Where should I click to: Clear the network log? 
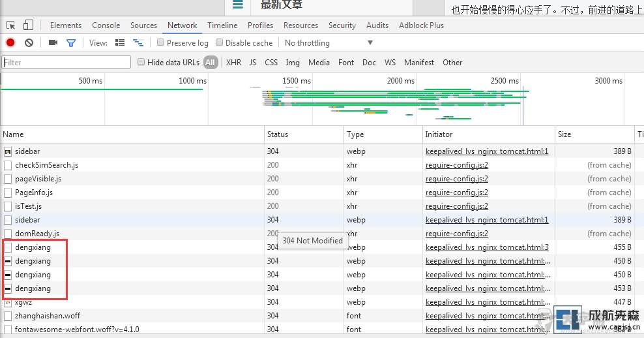point(29,42)
